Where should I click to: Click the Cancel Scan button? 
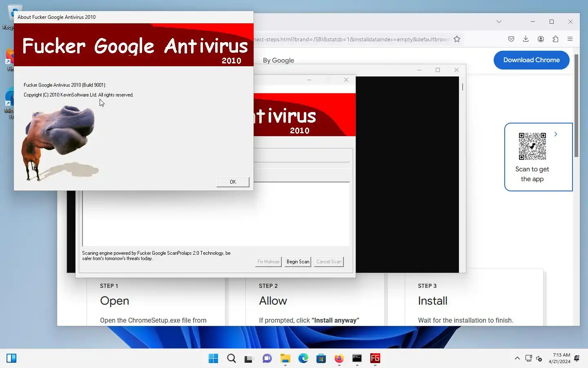click(329, 262)
